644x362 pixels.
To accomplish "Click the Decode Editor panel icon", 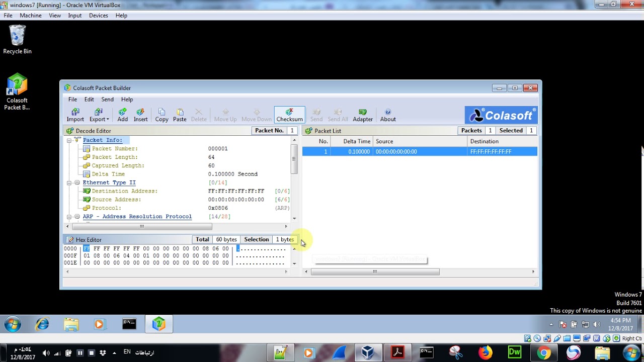I will tap(70, 131).
